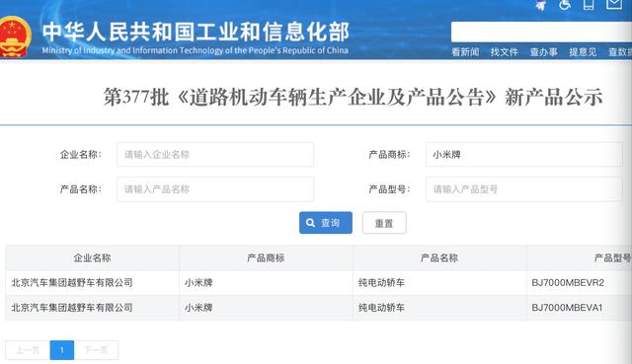Click the 企业名称 input field

pos(215,154)
